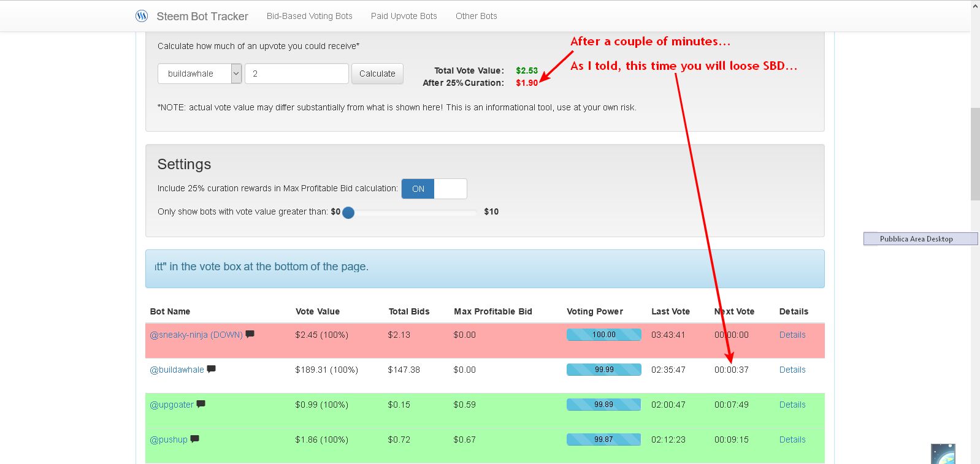This screenshot has width=980, height=464.
Task: View Details for pushup
Action: tap(792, 439)
